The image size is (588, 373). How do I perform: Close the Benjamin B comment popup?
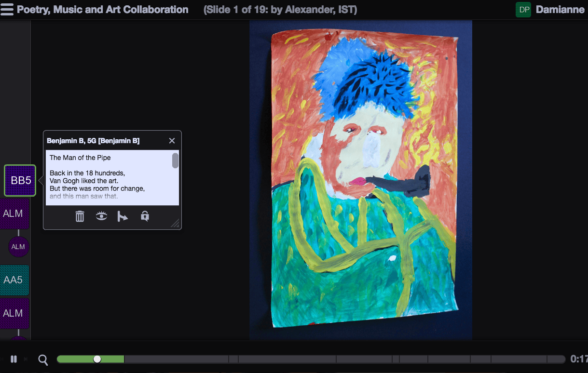[x=172, y=141]
